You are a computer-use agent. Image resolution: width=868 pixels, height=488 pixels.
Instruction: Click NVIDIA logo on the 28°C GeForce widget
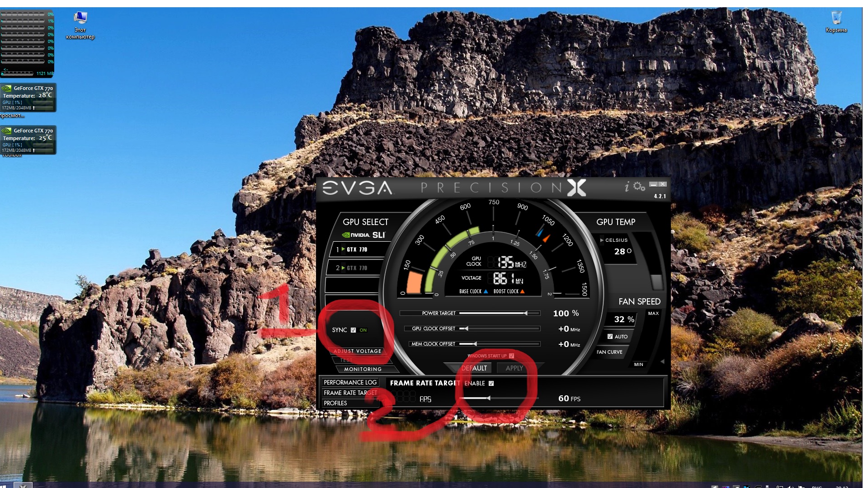tap(7, 88)
